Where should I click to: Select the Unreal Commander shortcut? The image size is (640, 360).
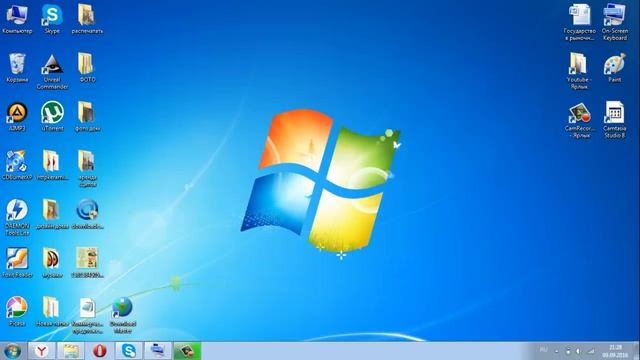click(52, 71)
